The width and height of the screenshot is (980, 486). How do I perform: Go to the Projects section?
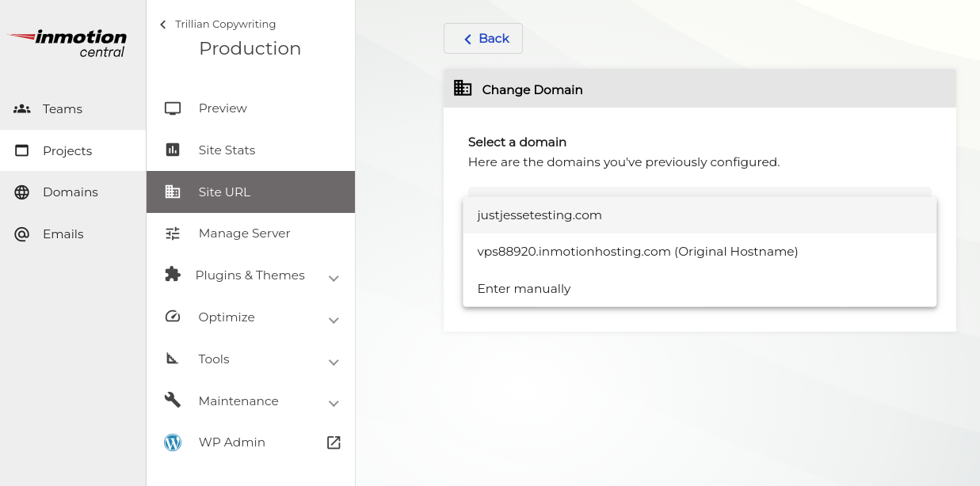67,150
